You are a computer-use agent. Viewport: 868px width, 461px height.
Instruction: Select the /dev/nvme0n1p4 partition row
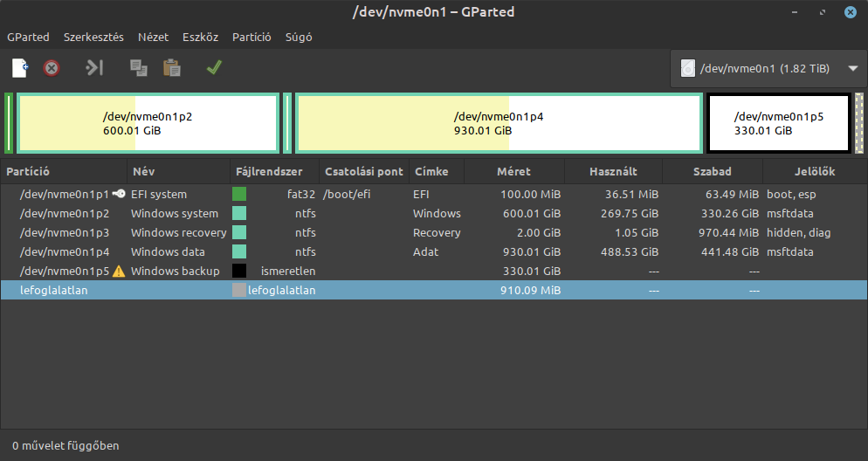click(434, 251)
